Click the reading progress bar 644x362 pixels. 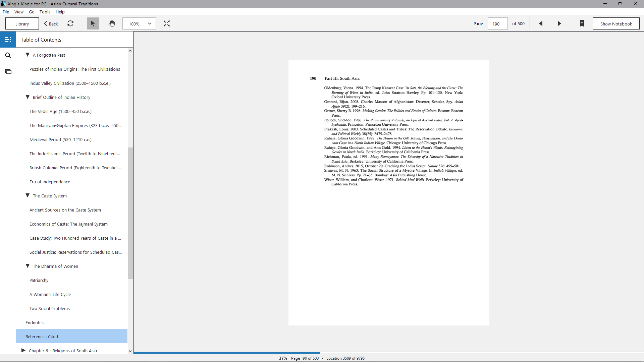point(389,353)
